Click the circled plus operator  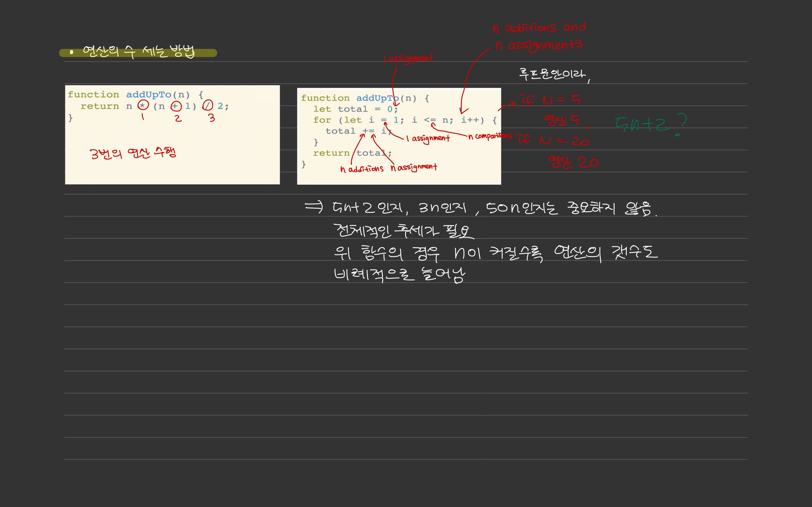coord(176,106)
